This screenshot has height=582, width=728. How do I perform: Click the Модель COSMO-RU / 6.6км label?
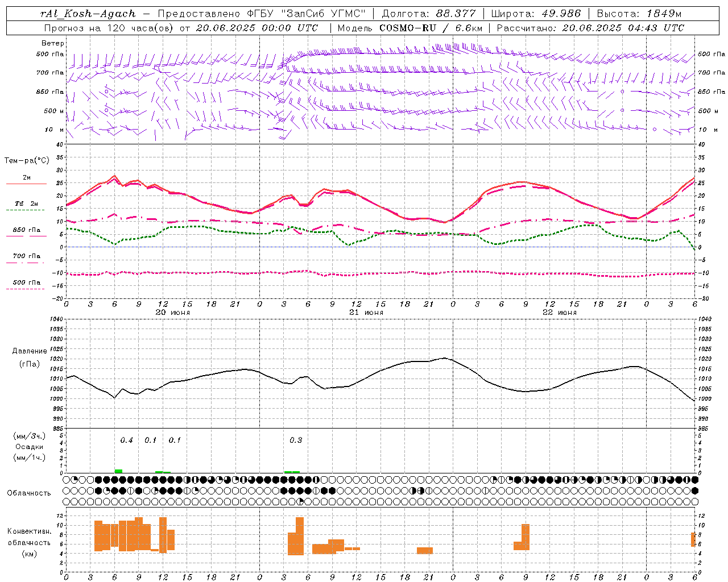pos(410,28)
